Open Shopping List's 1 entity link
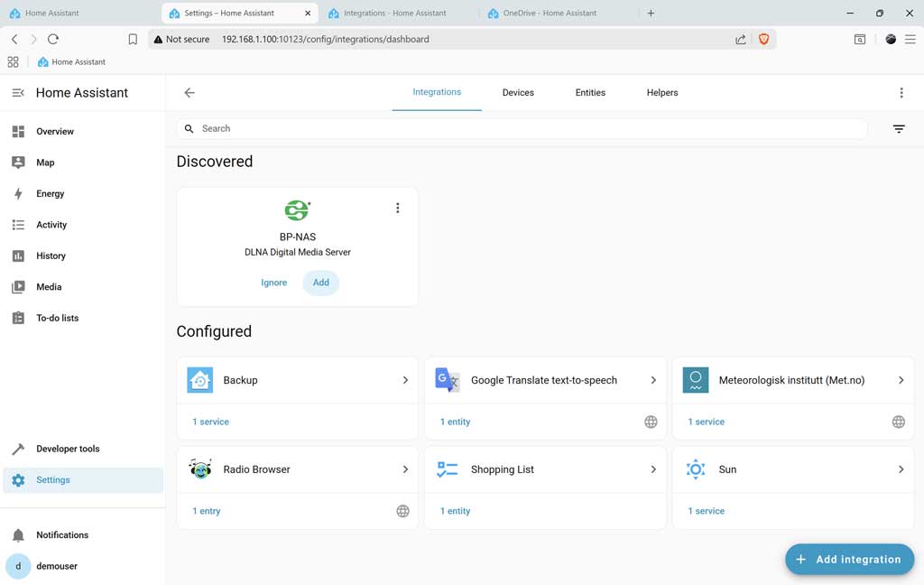The height and width of the screenshot is (585, 924). click(x=455, y=511)
